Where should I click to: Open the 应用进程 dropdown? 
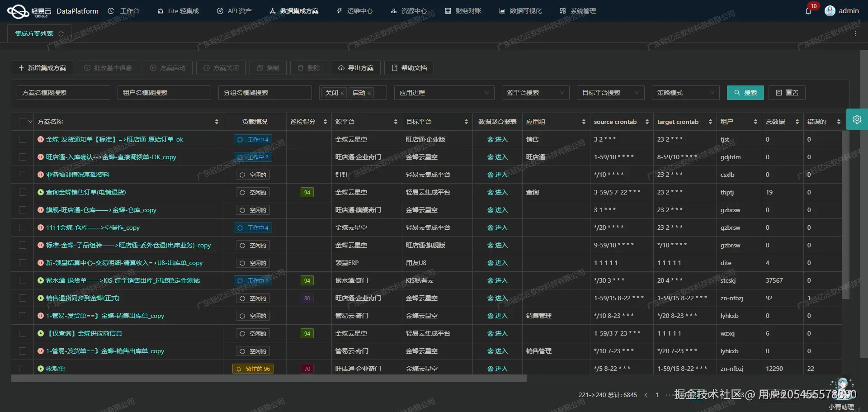(x=444, y=93)
